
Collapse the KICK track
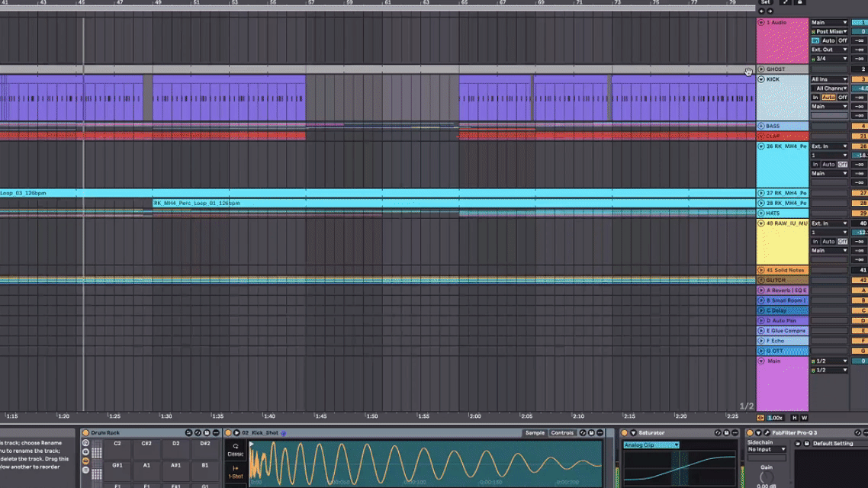pos(761,79)
